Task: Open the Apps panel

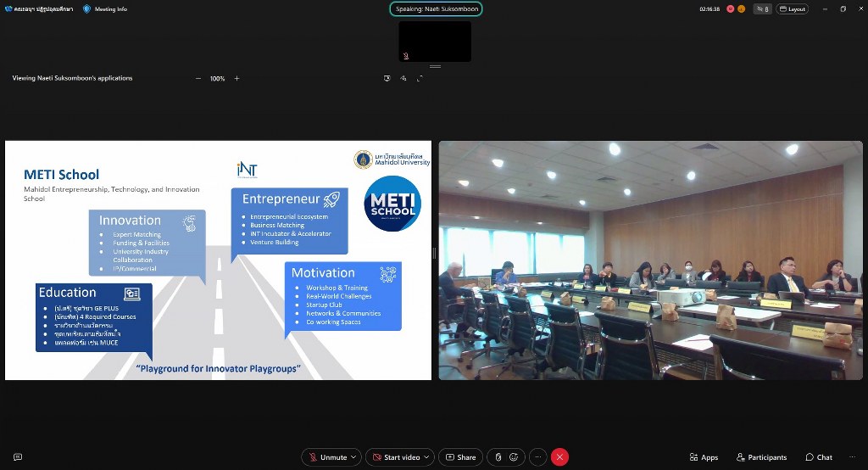Action: point(704,457)
